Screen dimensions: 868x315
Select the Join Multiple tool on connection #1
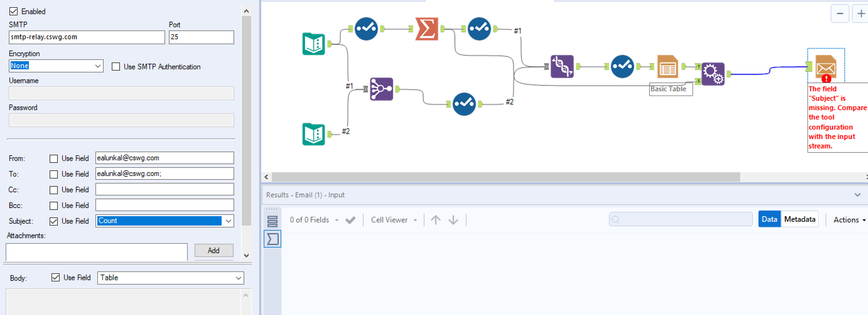point(381,89)
